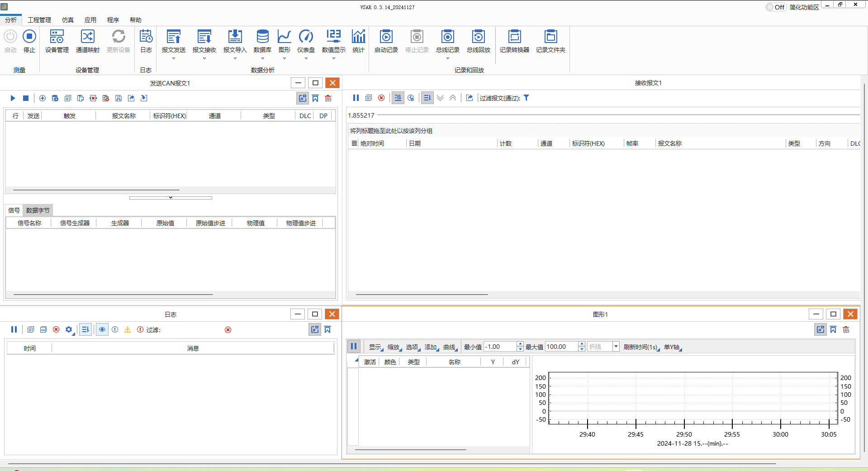Open 记录文件夹 record folder
This screenshot has width=868, height=471.
[x=550, y=41]
